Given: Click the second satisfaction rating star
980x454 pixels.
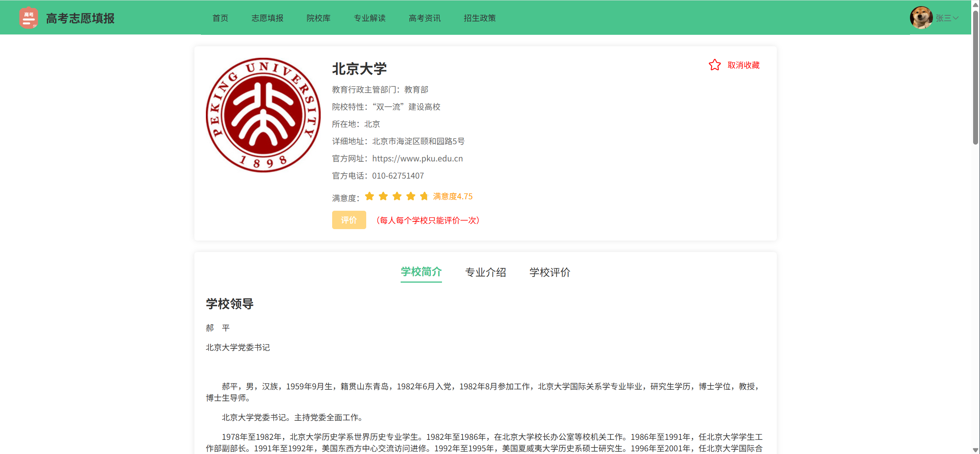Looking at the screenshot, I should click(383, 196).
